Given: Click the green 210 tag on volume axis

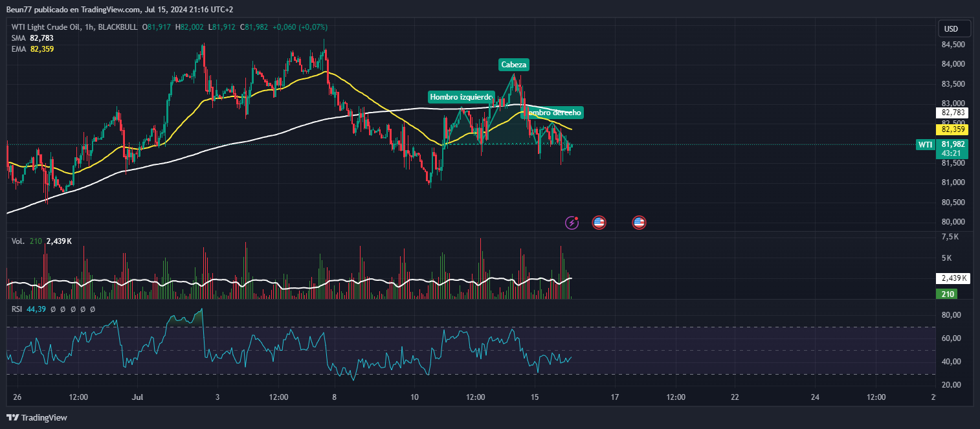Looking at the screenshot, I should pos(946,294).
